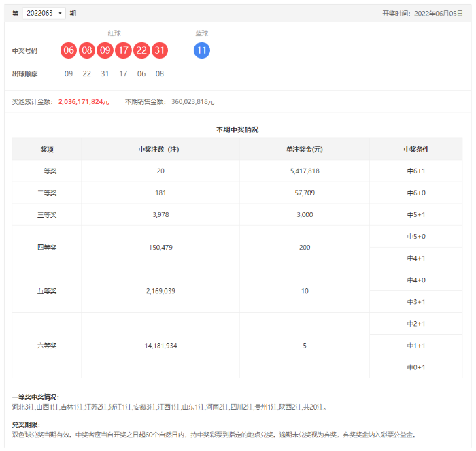Open the 2022063 issue number dropdown

(44, 13)
